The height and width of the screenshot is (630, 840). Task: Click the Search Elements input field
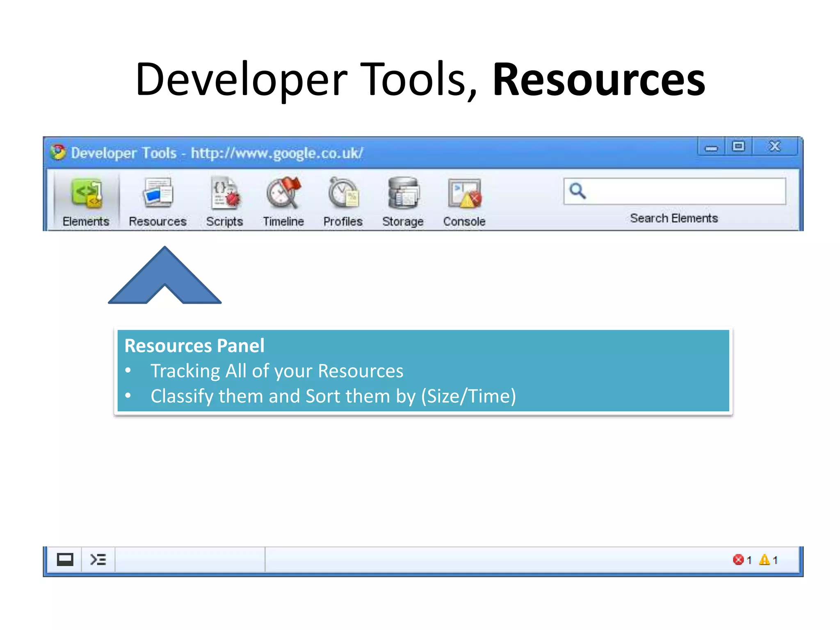(x=675, y=191)
